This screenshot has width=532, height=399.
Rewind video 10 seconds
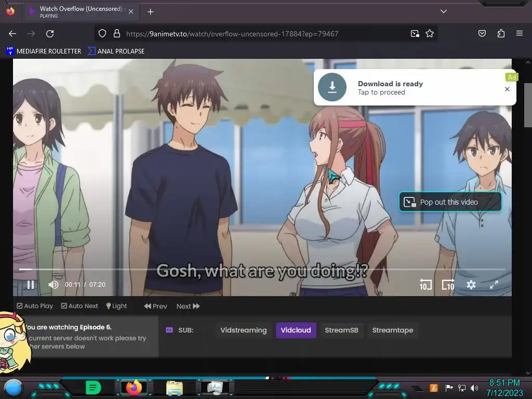[x=425, y=285]
